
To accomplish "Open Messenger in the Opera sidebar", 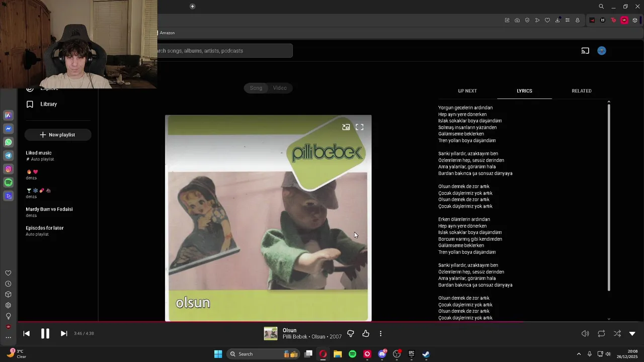I will click(8, 129).
